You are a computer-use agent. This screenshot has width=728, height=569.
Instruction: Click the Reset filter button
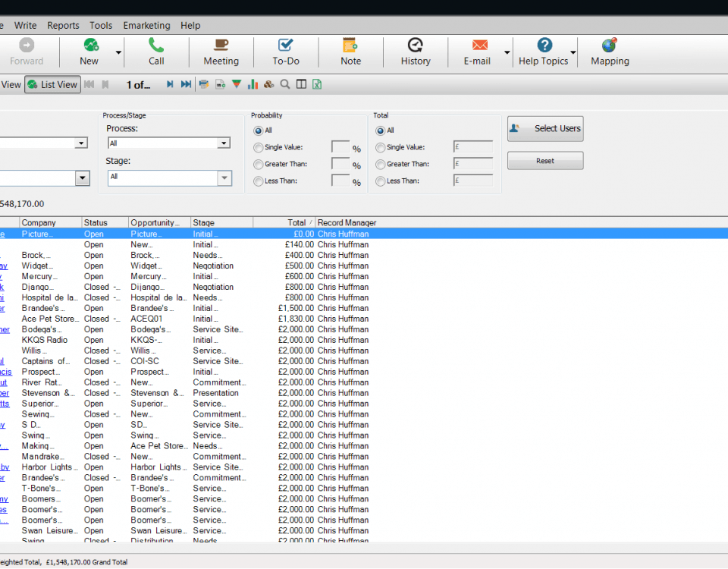tap(545, 161)
